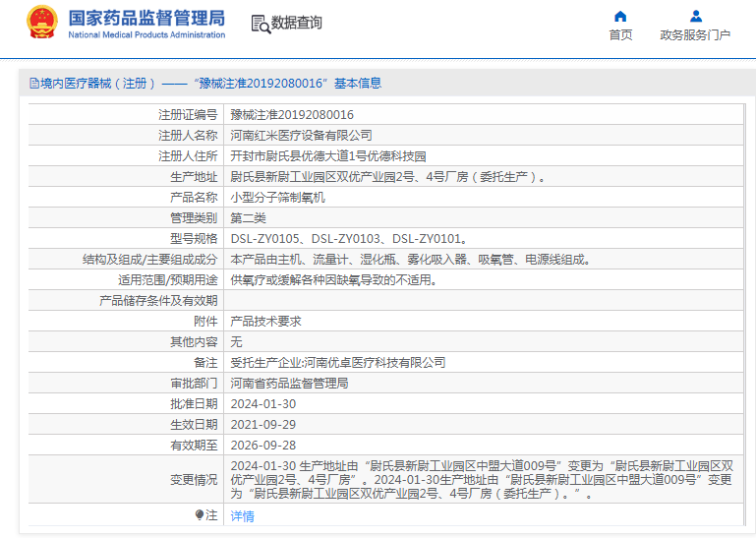The height and width of the screenshot is (538, 756).
Task: Click the 注册证编号 row label
Action: (188, 115)
